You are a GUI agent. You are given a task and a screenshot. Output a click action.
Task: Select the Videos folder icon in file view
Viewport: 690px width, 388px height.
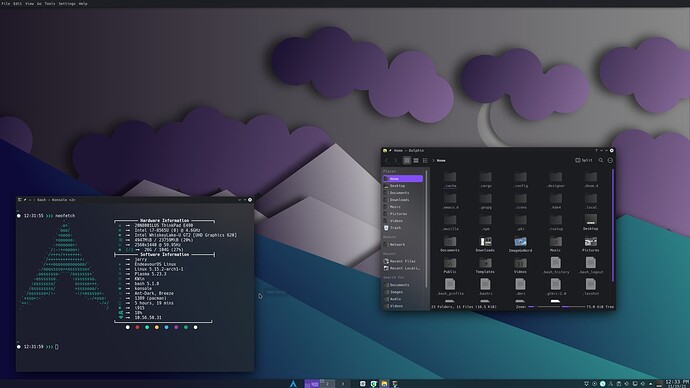click(x=521, y=263)
